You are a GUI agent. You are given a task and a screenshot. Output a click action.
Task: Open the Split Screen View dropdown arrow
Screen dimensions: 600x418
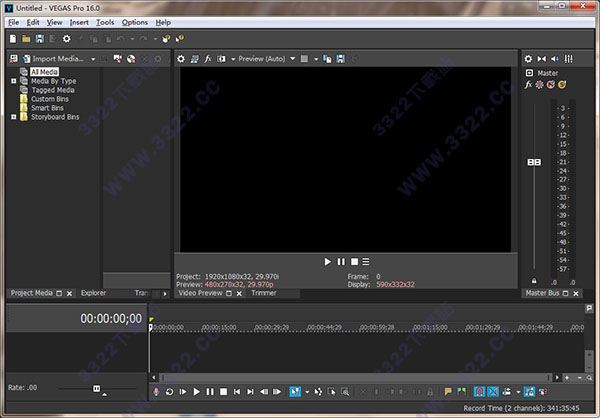[233, 59]
